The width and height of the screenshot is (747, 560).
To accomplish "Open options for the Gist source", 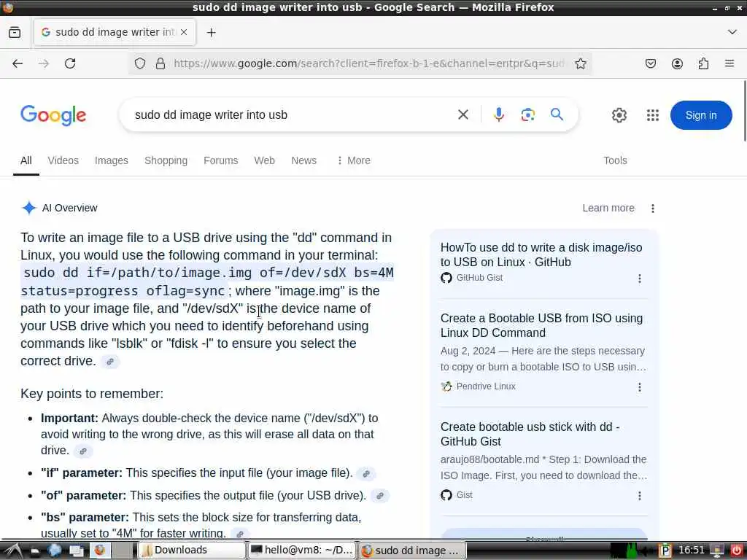I will coord(639,496).
